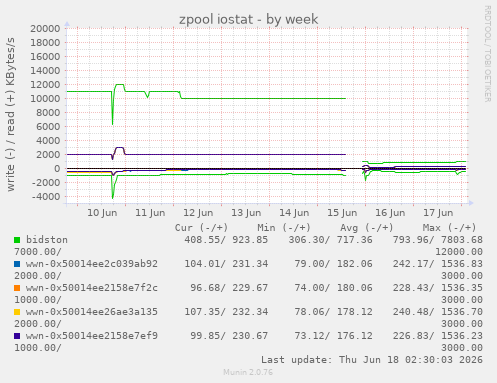Select the wwn-0x50014ee2c039ab92 legend label
This screenshot has width=497, height=383.
(x=92, y=264)
